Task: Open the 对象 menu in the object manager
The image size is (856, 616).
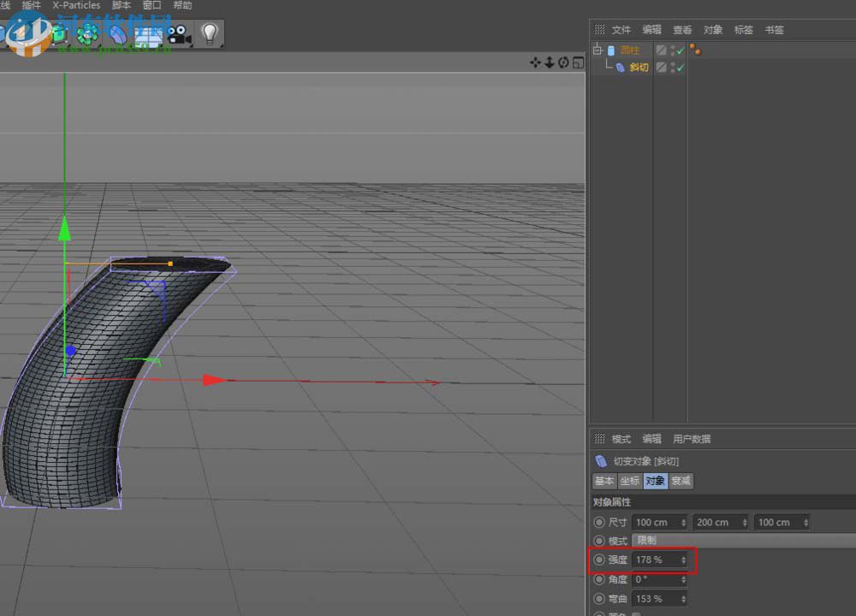Action: 713,29
